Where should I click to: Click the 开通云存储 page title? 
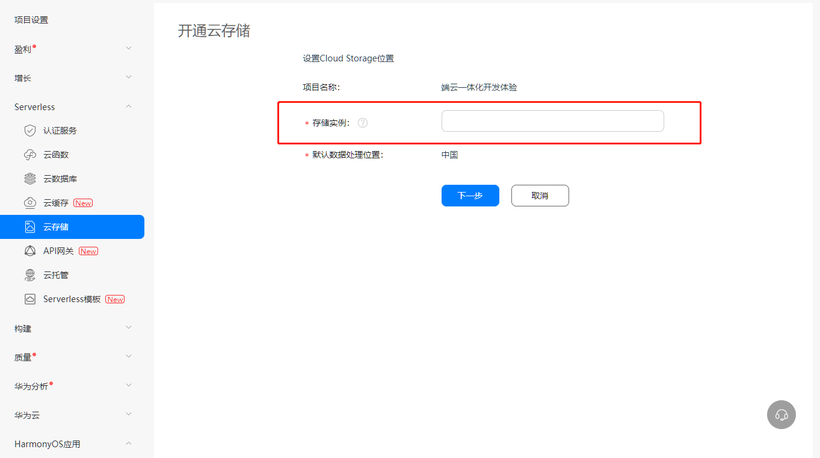click(214, 31)
